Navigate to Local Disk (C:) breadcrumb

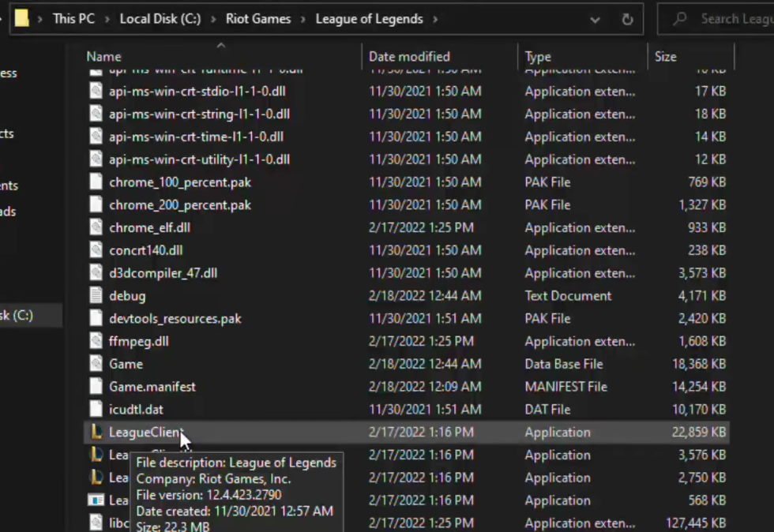click(x=160, y=19)
